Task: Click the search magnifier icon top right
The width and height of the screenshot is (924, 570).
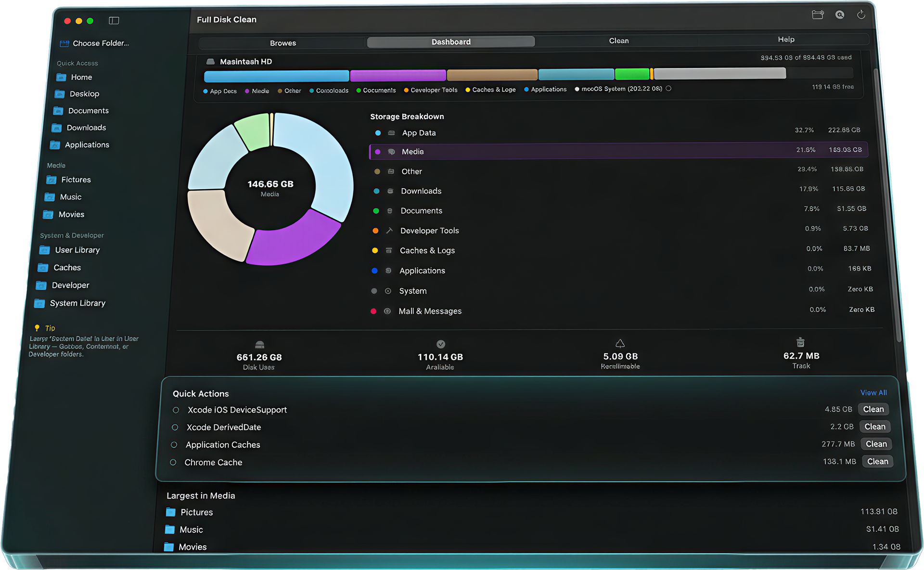Action: pyautogui.click(x=840, y=15)
